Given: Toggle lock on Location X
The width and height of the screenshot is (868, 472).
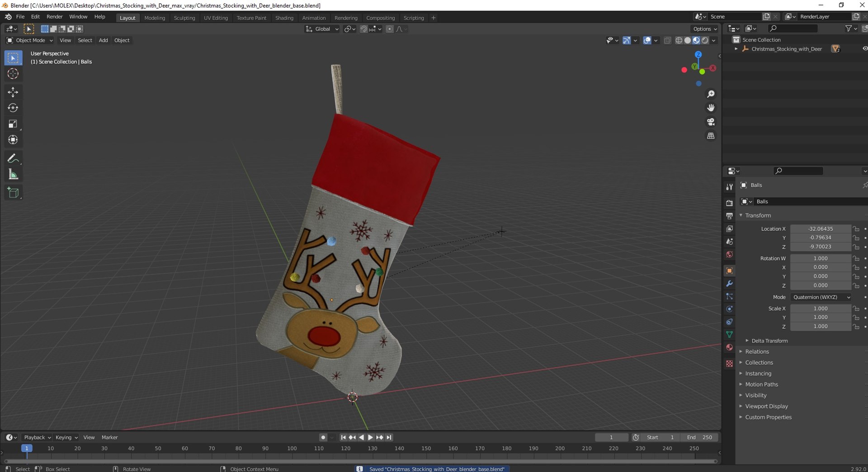Looking at the screenshot, I should coord(856,229).
